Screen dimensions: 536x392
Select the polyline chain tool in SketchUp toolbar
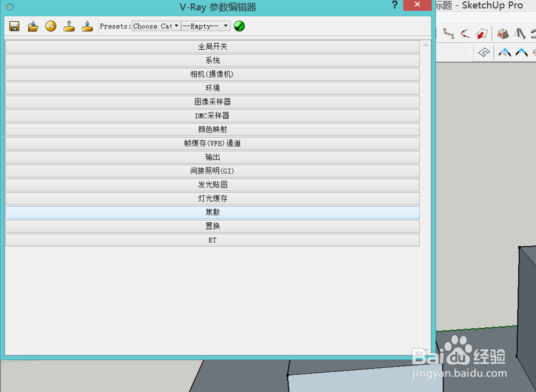coord(449,33)
